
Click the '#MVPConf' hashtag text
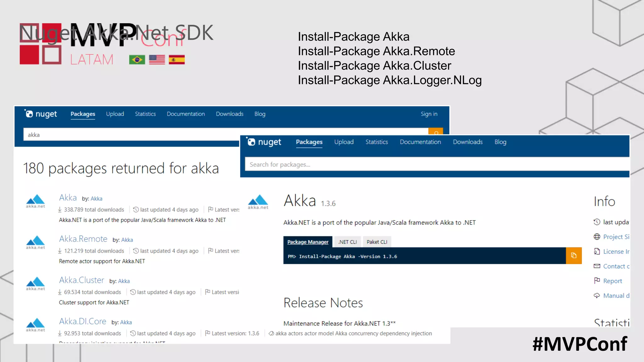coord(580,344)
